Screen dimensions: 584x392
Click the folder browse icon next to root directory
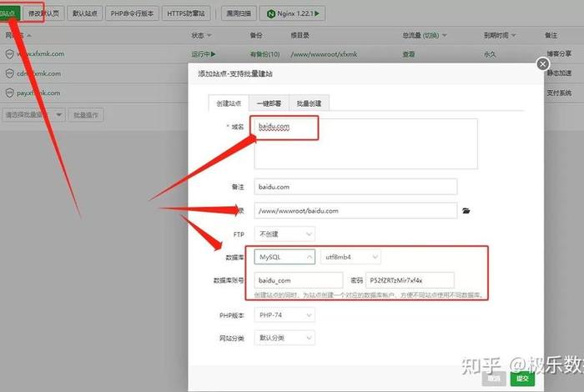(x=466, y=211)
